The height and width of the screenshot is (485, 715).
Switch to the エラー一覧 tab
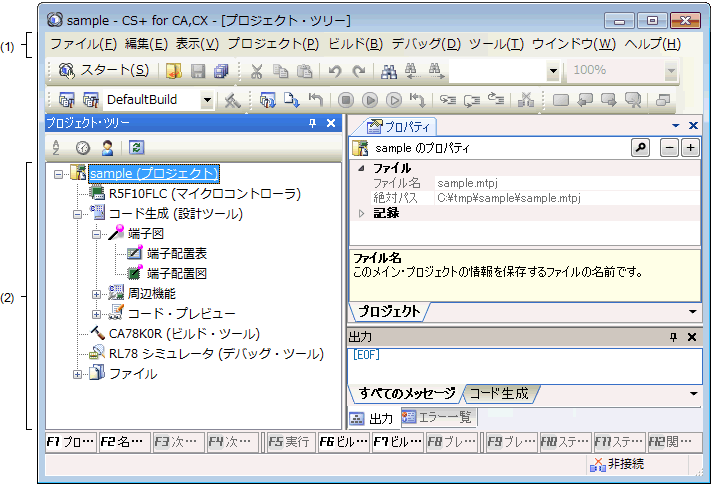click(x=437, y=417)
